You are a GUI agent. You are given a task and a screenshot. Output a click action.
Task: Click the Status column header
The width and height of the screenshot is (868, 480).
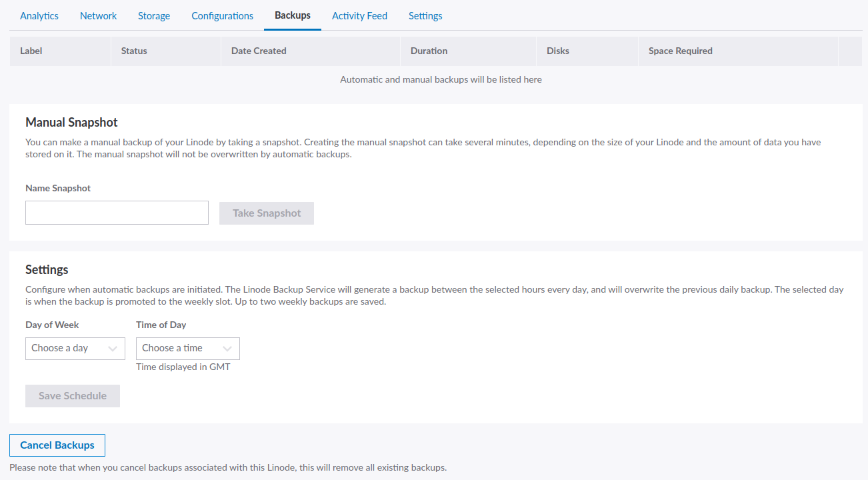pyautogui.click(x=134, y=51)
